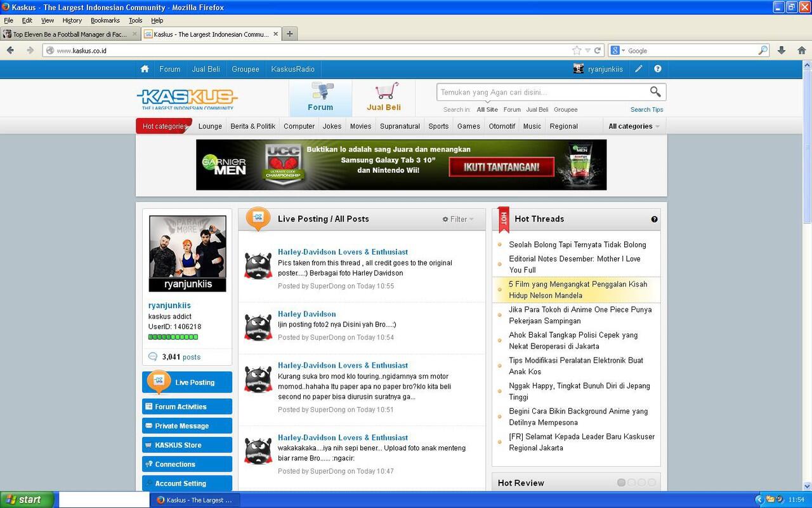This screenshot has width=812, height=508.
Task: Click Google search magnifier in browser search bar
Action: (763, 50)
